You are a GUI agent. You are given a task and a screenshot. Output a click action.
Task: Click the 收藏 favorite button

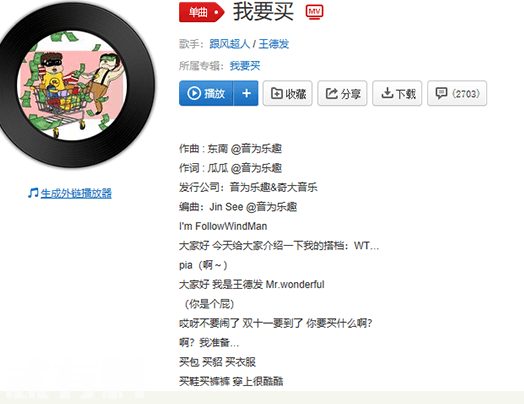[x=287, y=93]
